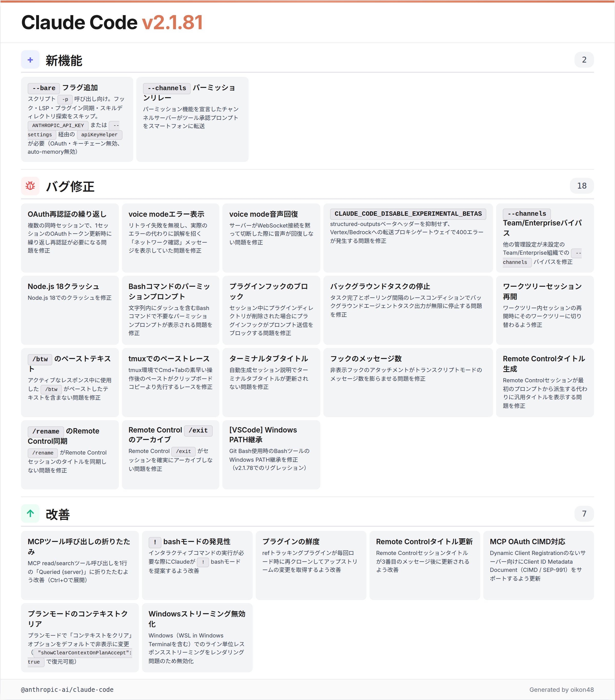This screenshot has width=615, height=700.
Task: Click the 新機能 count badge showing 2
Action: pyautogui.click(x=584, y=60)
